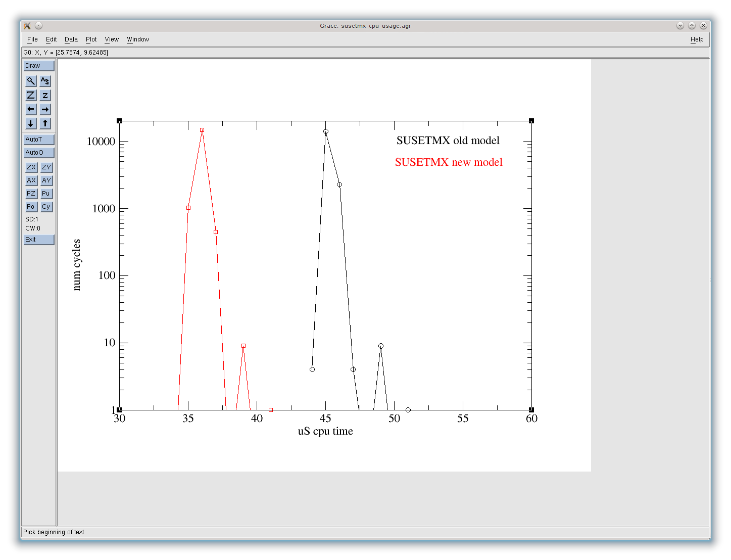
Task: Click the X11 application icon in title bar
Action: coord(27,26)
